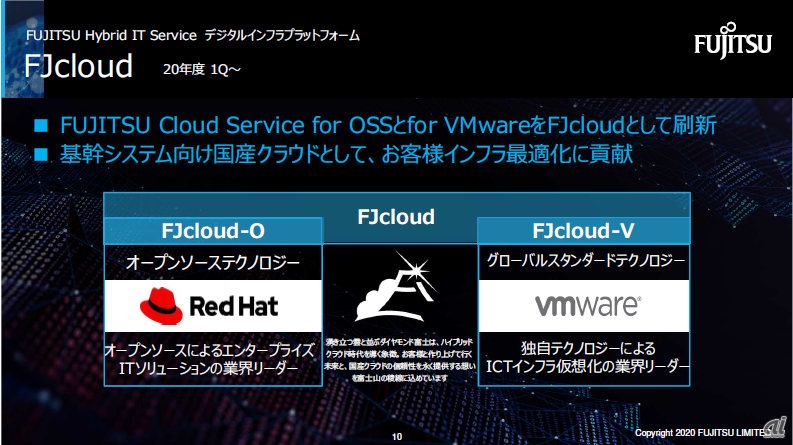Select the FJcloud-V header
Viewport: 793px width, 445px height.
pyautogui.click(x=584, y=231)
